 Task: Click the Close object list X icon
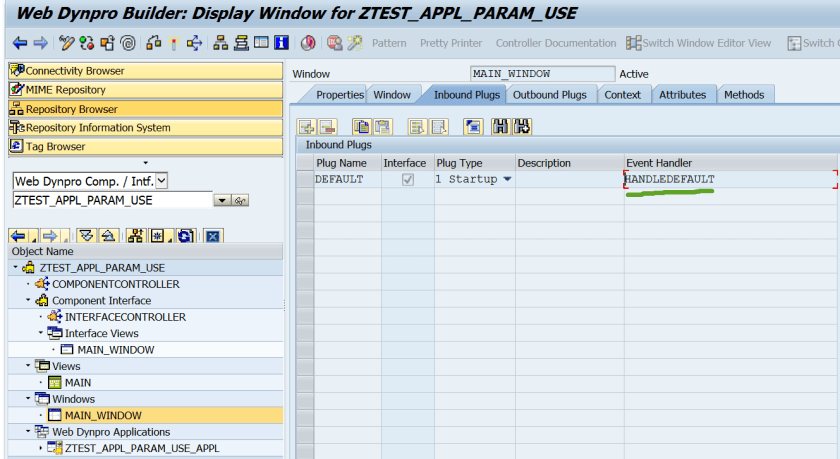pyautogui.click(x=213, y=236)
